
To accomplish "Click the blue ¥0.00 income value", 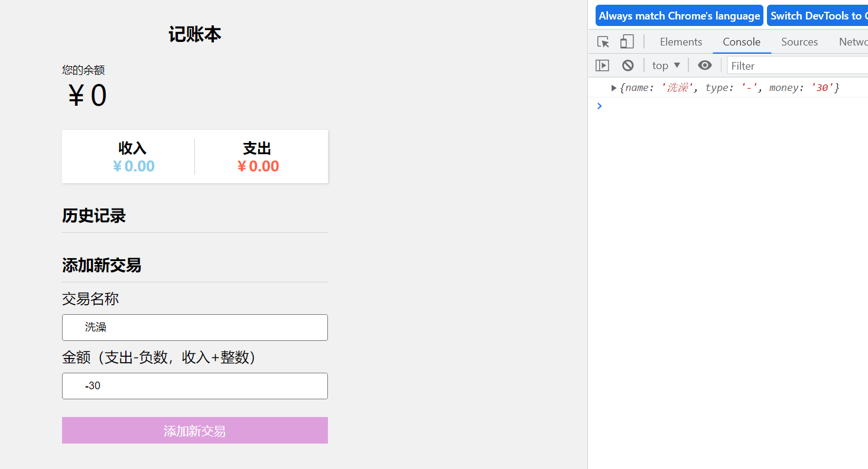I will coord(134,166).
